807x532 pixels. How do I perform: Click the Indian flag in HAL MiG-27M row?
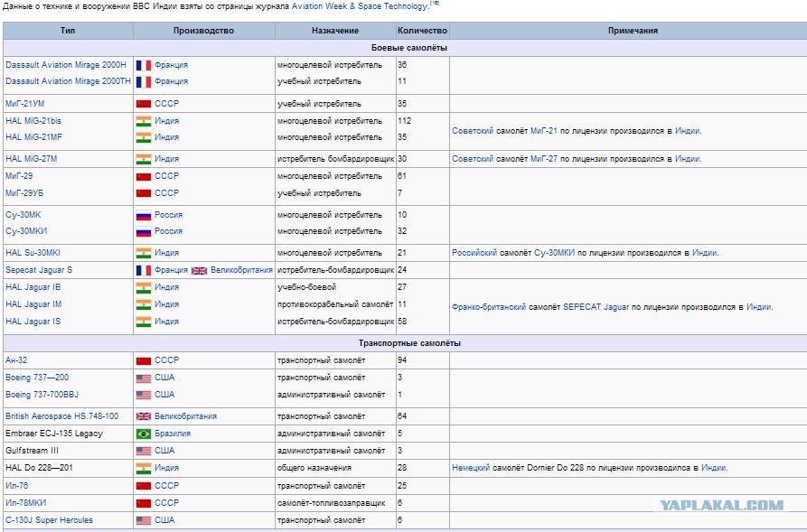tap(144, 160)
